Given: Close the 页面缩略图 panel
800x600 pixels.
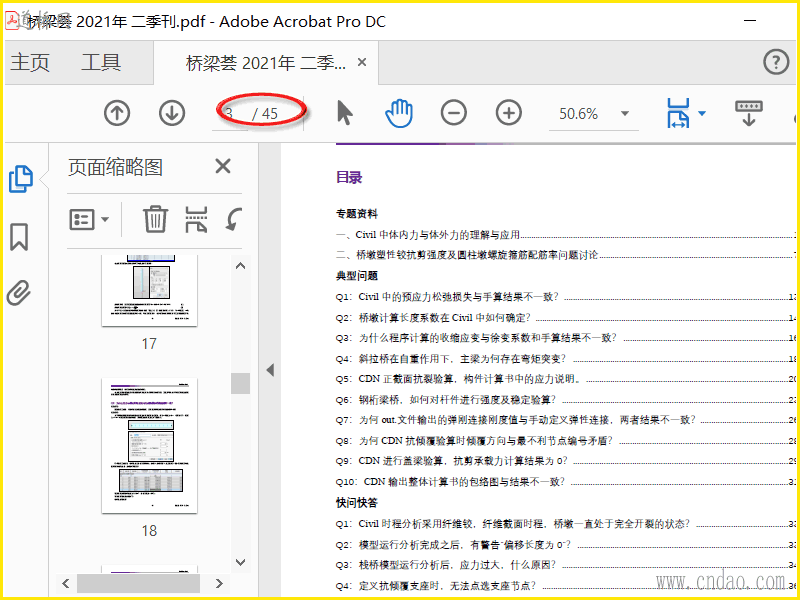Looking at the screenshot, I should [x=223, y=166].
